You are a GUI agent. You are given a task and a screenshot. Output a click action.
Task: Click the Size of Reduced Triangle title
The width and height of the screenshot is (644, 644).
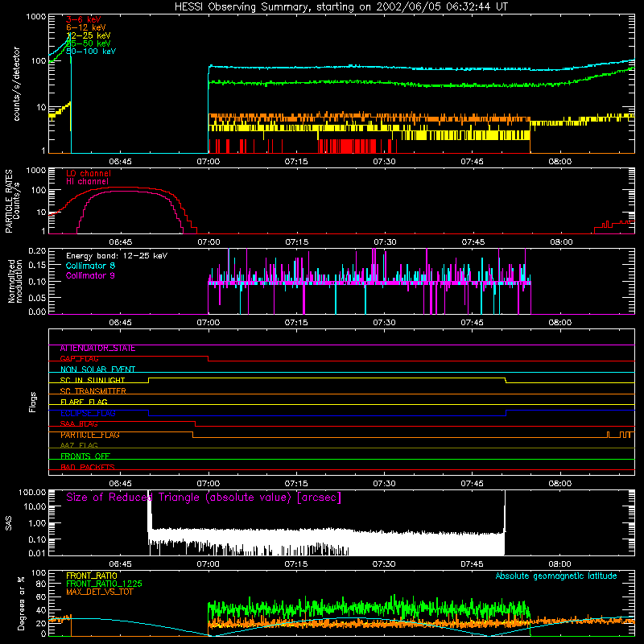[x=204, y=497]
